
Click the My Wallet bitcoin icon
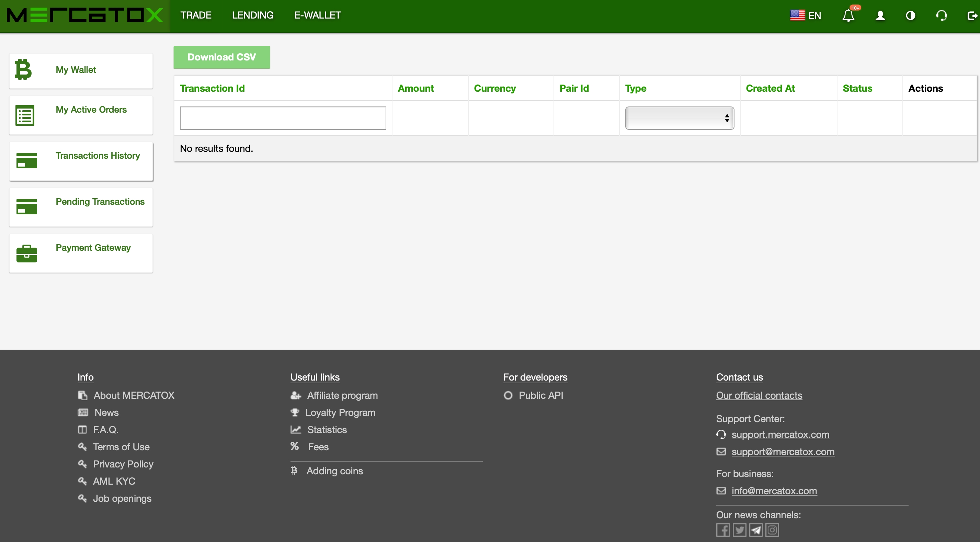pos(23,70)
